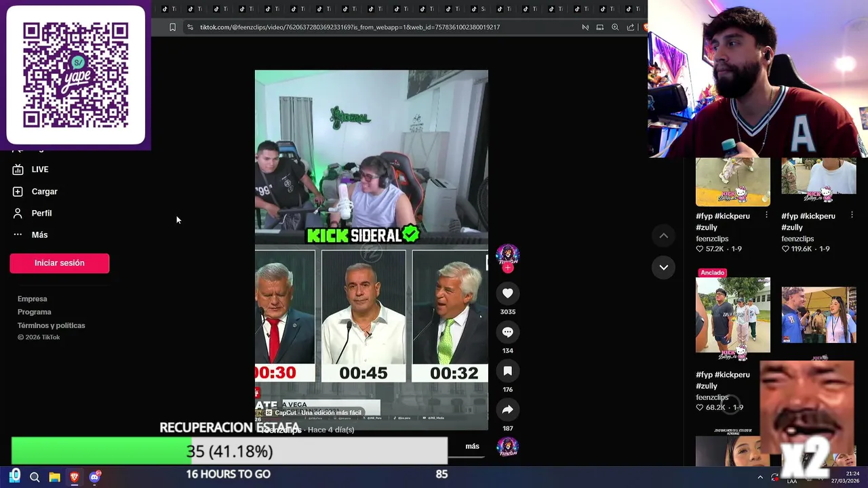Click feenzclips under the 57.2K video caption
Image resolution: width=868 pixels, height=488 pixels.
712,239
